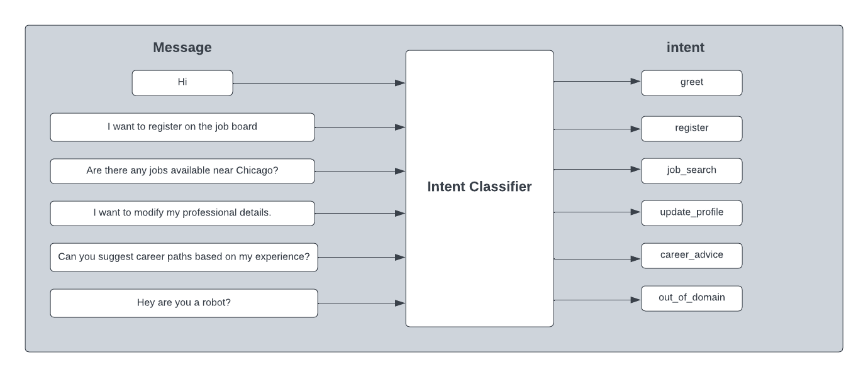Viewport: 868px width, 377px height.
Task: Select the "register on the job board" message
Action: [182, 127]
